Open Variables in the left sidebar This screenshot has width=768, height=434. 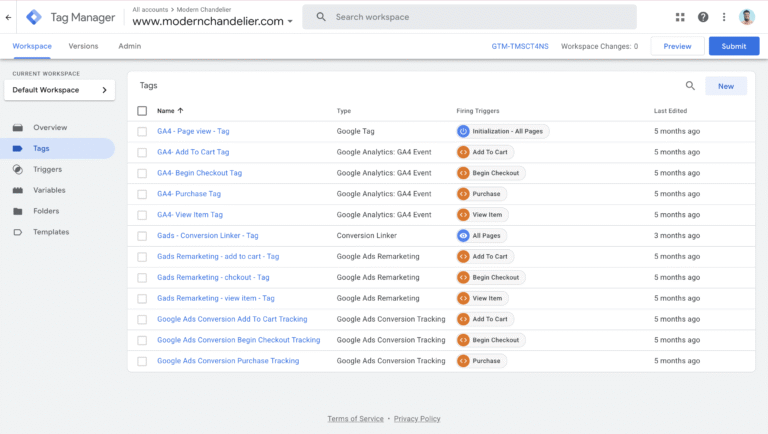point(50,190)
